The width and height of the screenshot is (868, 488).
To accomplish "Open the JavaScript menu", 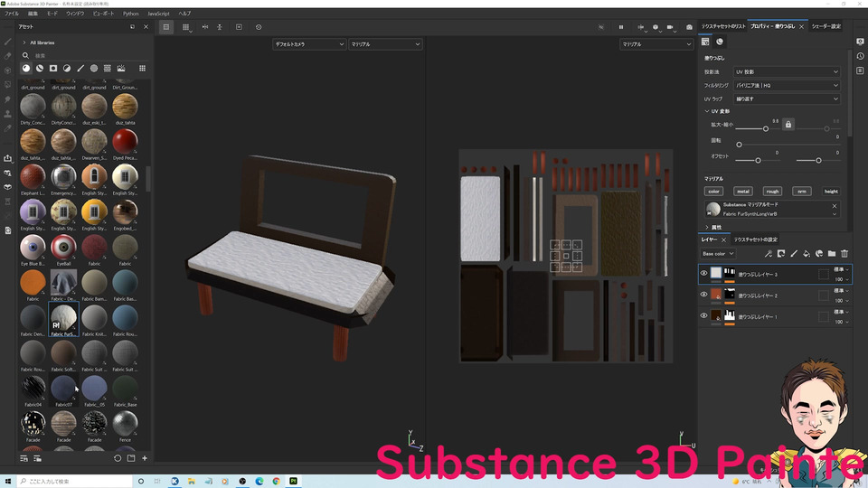I will [x=158, y=14].
